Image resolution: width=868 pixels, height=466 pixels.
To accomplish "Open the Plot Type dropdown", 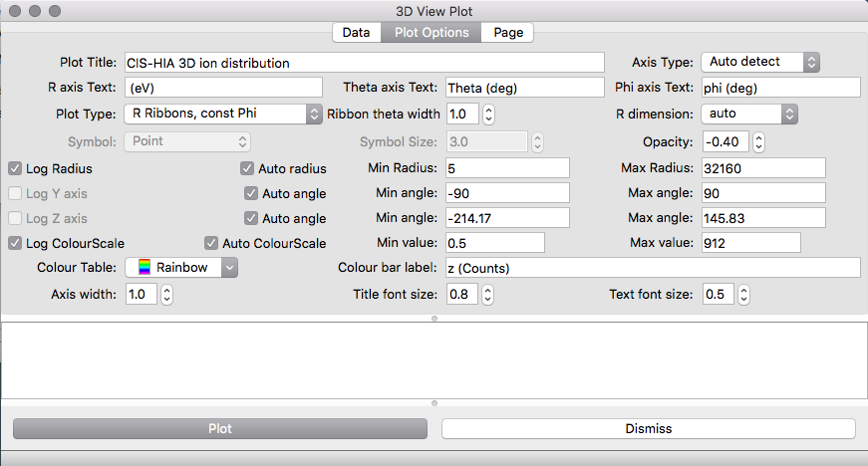I will pos(223,114).
